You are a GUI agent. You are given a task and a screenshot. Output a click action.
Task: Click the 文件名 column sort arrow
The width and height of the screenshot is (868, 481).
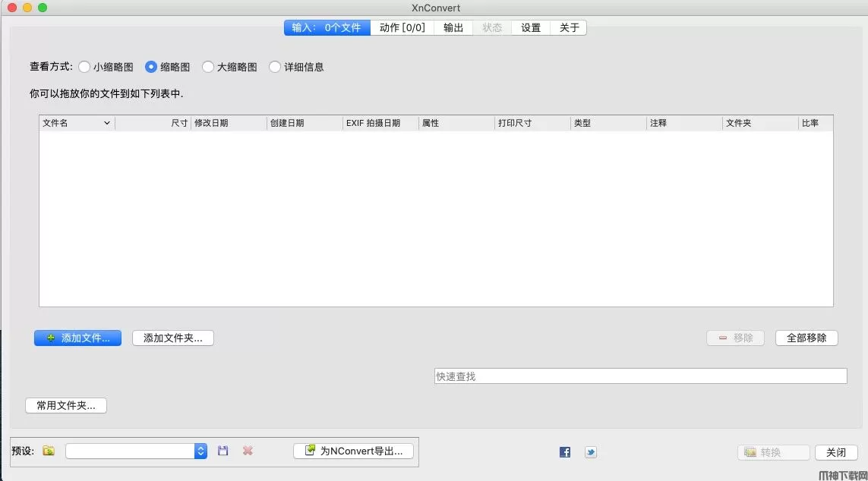[x=106, y=123]
